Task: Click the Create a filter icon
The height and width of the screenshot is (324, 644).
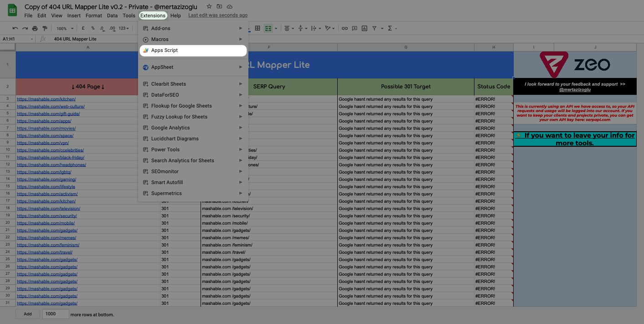Action: [374, 28]
